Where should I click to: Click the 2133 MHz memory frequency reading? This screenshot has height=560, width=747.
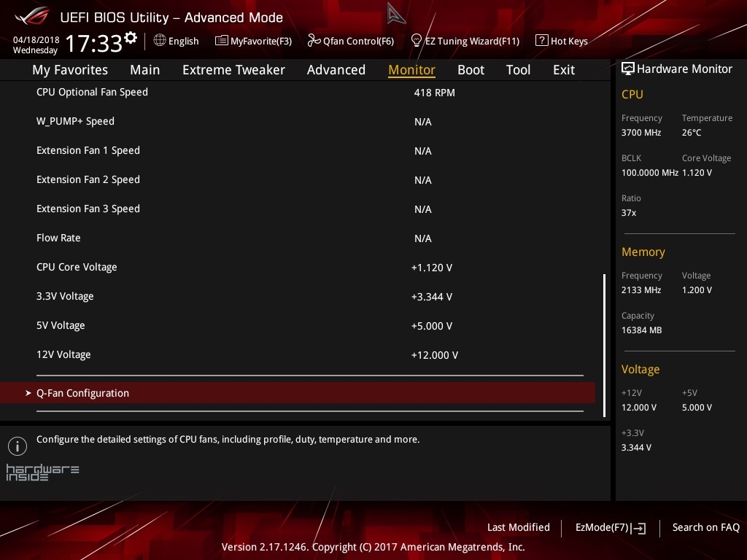(x=641, y=290)
